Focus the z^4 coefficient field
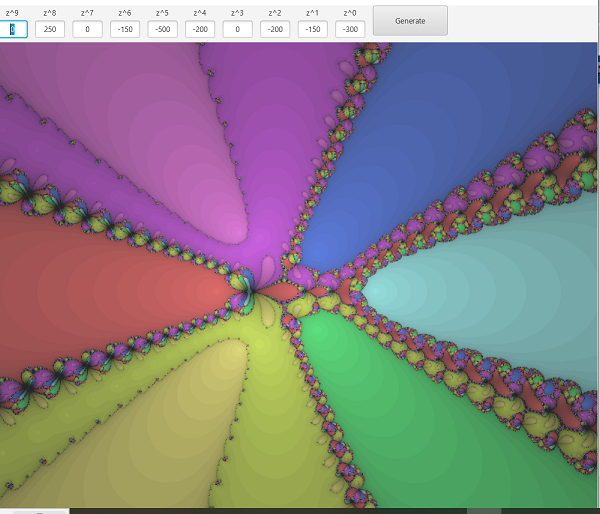 tap(200, 29)
